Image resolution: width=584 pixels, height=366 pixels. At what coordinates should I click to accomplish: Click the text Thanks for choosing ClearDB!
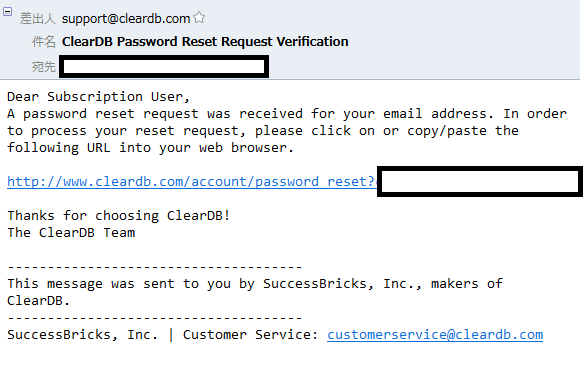119,215
